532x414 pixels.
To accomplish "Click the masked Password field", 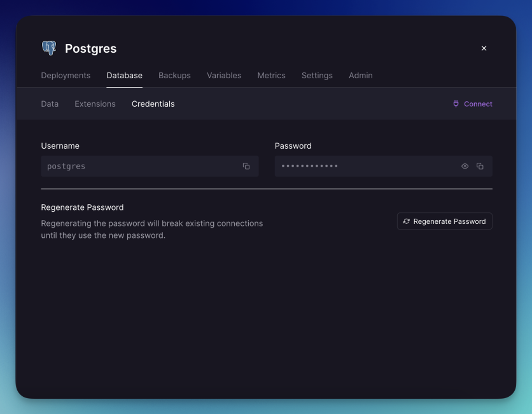I will pyautogui.click(x=383, y=166).
